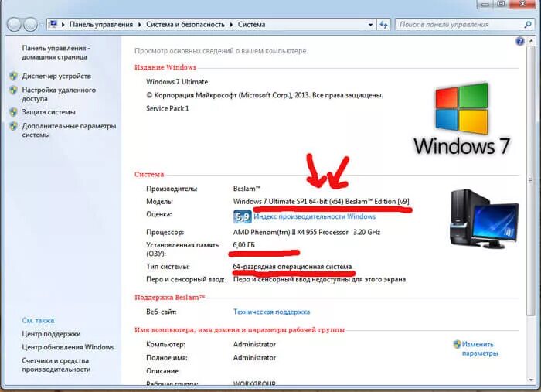Click the 6,00 ГБ memory value
The image size is (541, 392).
(244, 245)
